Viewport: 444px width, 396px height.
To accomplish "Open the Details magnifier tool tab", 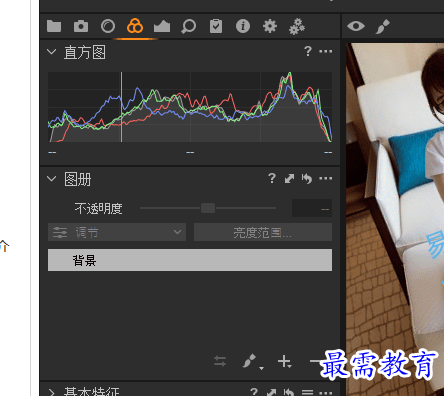I will [x=189, y=26].
